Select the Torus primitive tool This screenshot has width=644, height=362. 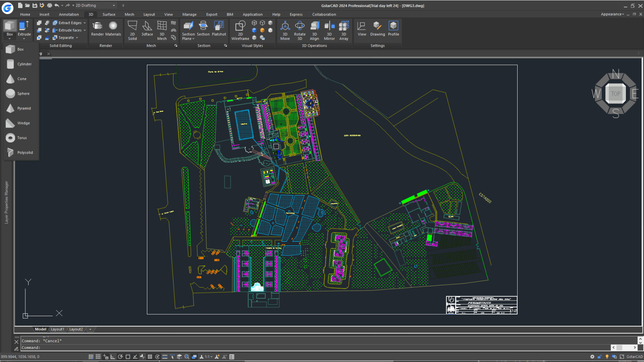[21, 138]
